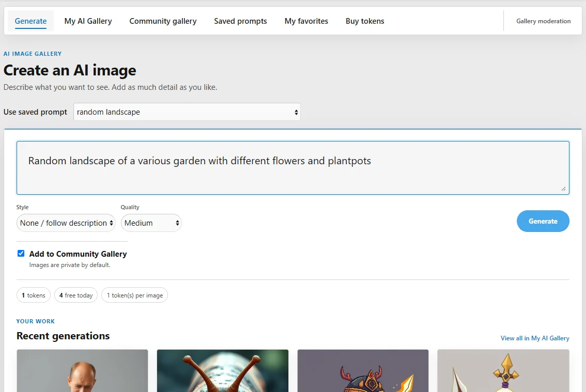Open the horned helmet and sword thumbnail
The height and width of the screenshot is (392, 586).
363,371
